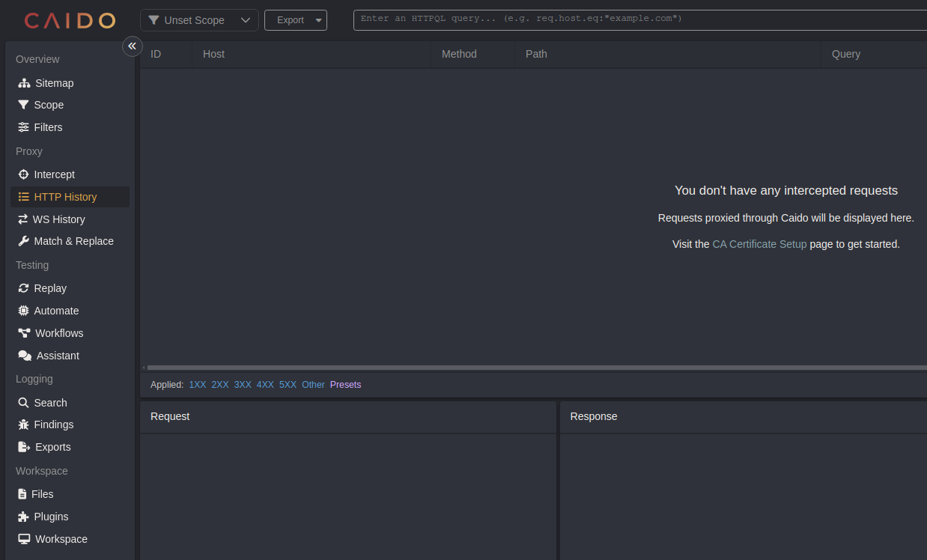This screenshot has height=560, width=927.
Task: Go to Search under Logging
Action: point(70,403)
